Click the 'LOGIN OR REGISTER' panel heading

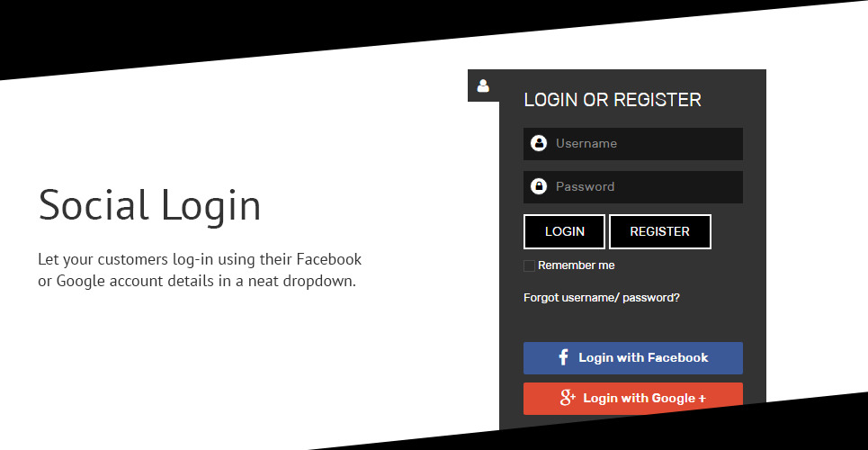tap(613, 100)
